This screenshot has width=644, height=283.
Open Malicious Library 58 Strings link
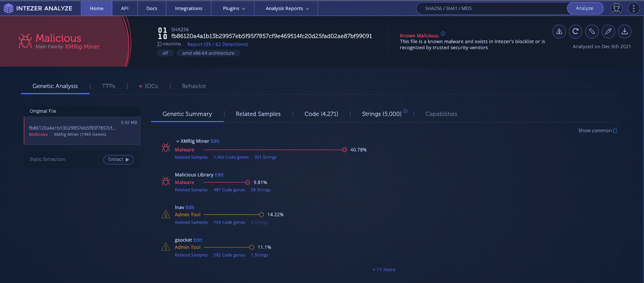[x=261, y=190]
